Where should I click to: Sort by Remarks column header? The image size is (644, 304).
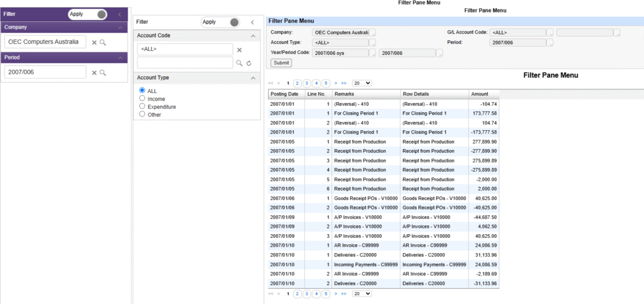(x=366, y=94)
